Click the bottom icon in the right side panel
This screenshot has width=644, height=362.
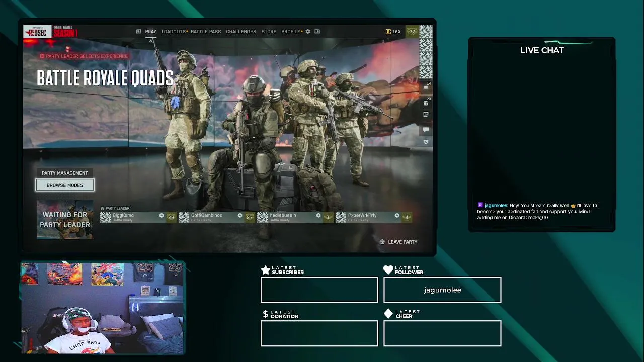click(x=426, y=142)
